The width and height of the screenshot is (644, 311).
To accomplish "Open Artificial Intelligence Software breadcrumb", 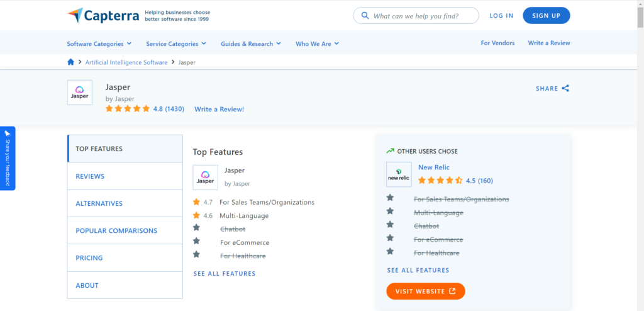I will [x=126, y=62].
